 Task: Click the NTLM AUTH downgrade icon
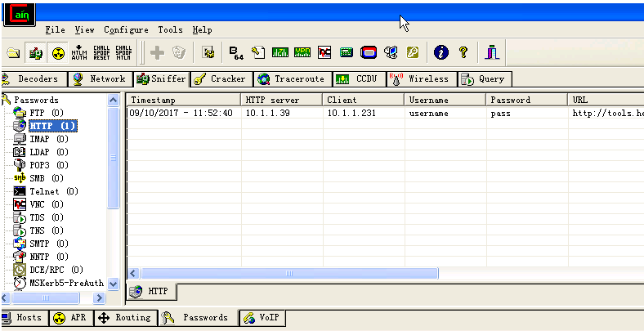click(x=79, y=52)
